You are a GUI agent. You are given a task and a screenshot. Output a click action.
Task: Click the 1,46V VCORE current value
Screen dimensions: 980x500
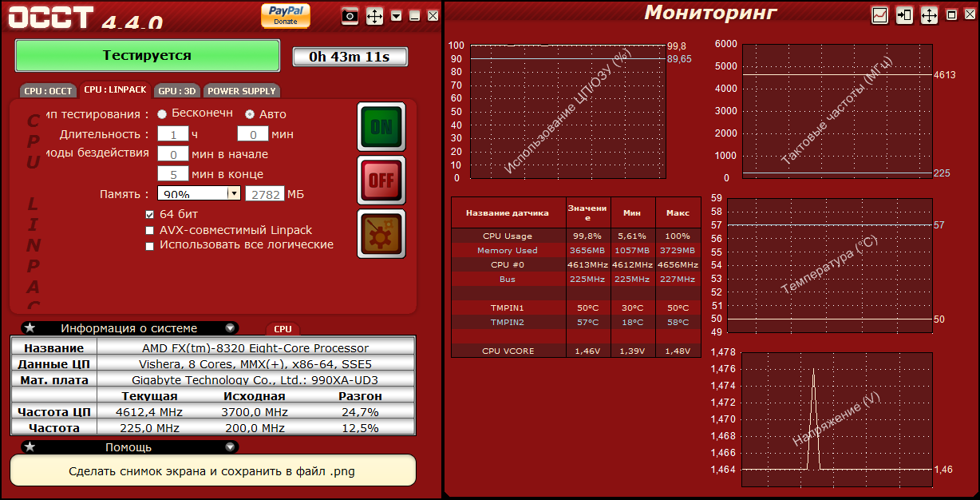(588, 351)
